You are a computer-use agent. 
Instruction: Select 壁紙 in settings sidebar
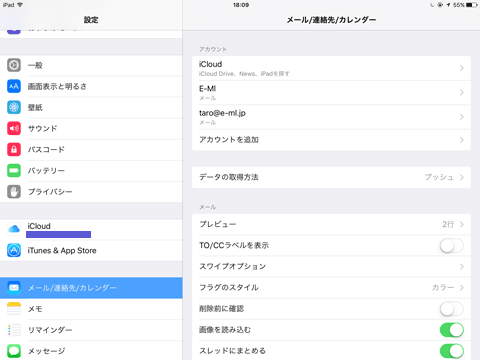click(91, 107)
